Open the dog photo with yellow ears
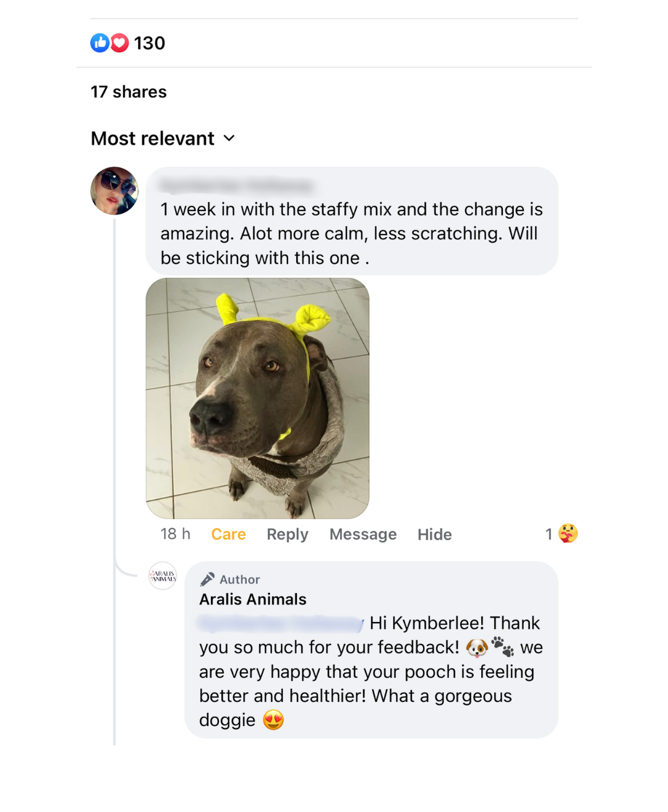This screenshot has width=668, height=812. tap(257, 398)
